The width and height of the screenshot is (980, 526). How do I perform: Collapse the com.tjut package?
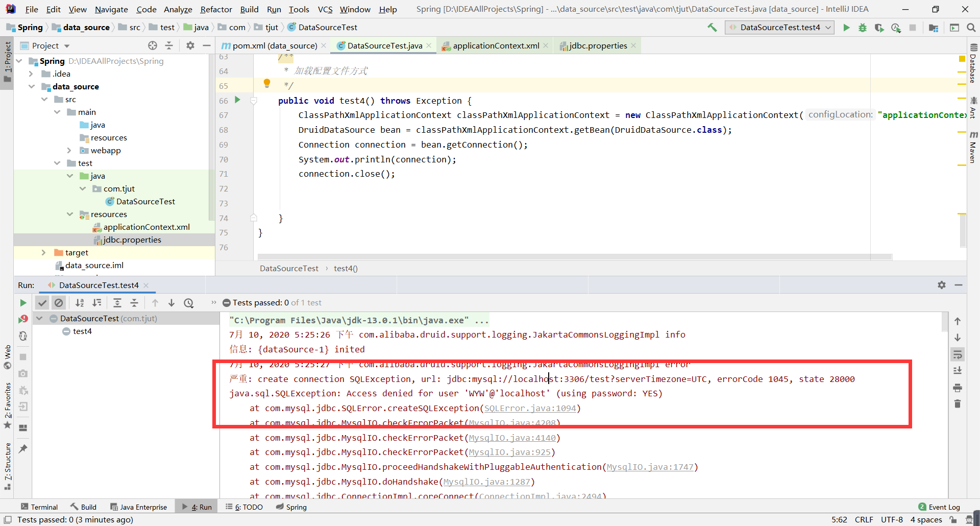coord(83,188)
